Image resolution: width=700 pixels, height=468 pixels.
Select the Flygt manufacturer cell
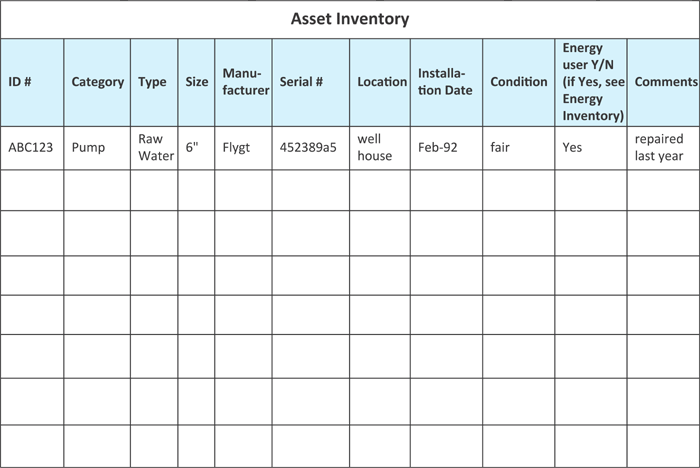click(x=243, y=148)
